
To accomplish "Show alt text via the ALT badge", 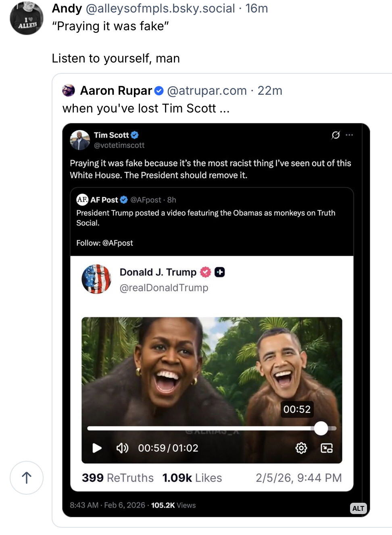I will click(358, 508).
